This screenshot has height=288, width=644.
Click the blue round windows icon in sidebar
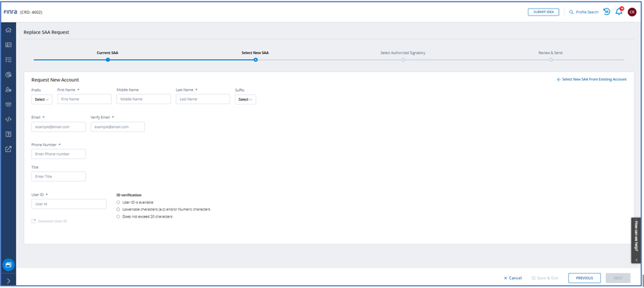click(x=8, y=265)
